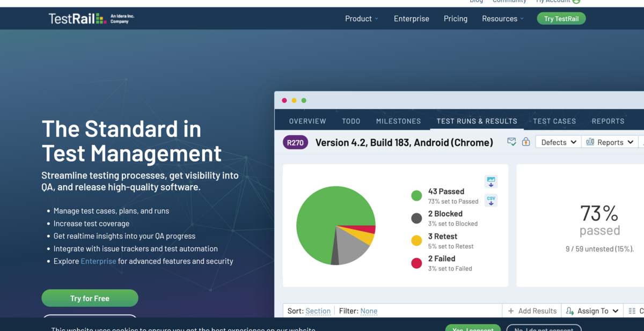Click the '5% set to Retest' subtext

[451, 247]
